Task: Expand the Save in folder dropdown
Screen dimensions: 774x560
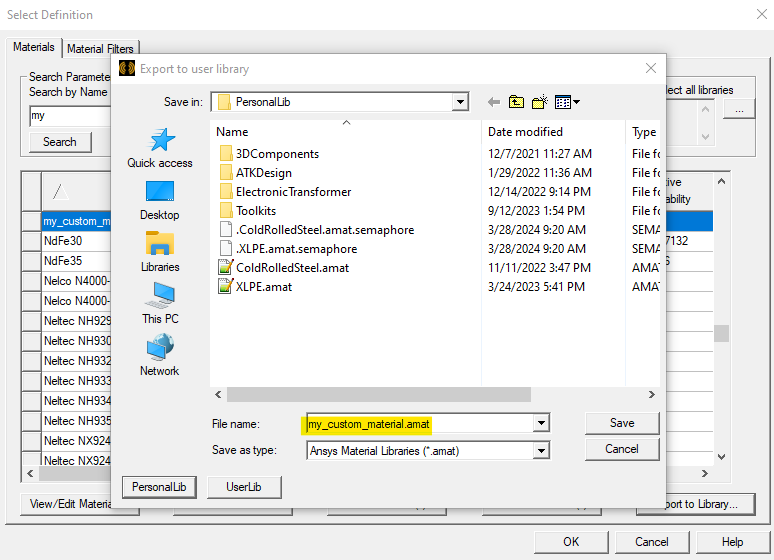Action: pos(460,102)
